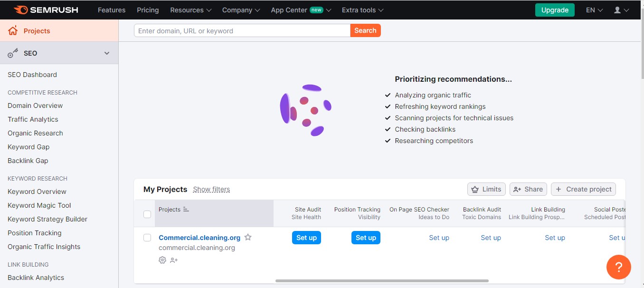644x288 pixels.
Task: Open the Features menu item
Action: (112, 10)
